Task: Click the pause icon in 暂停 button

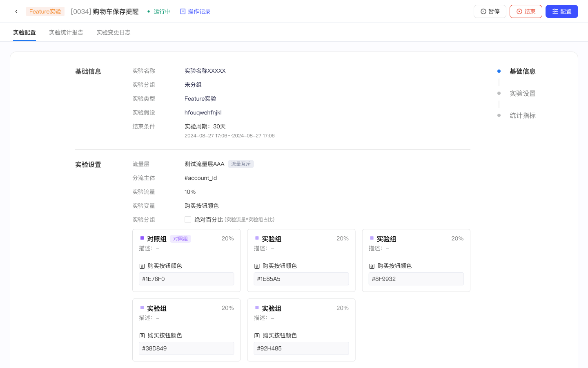Action: pyautogui.click(x=483, y=11)
